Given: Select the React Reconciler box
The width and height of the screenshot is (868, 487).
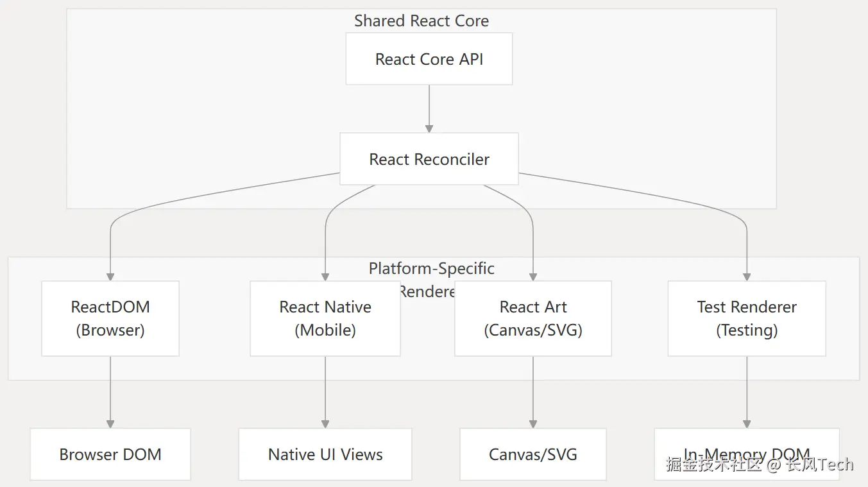Looking at the screenshot, I should tap(429, 159).
